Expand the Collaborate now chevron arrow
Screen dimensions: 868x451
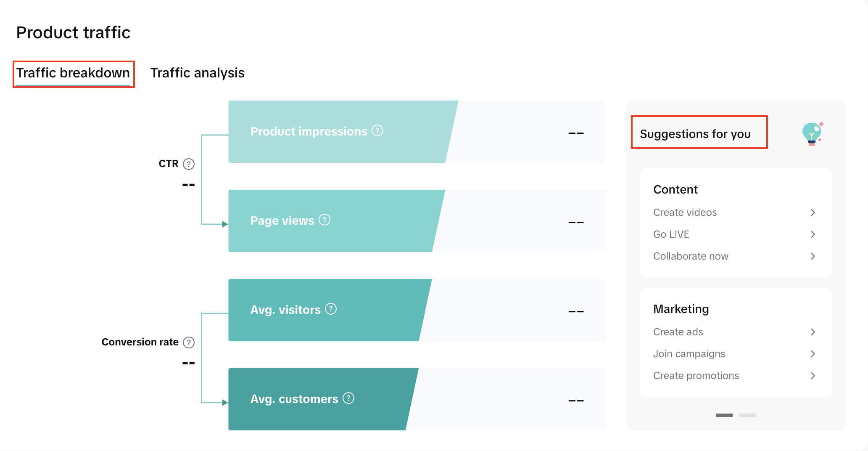(x=813, y=256)
